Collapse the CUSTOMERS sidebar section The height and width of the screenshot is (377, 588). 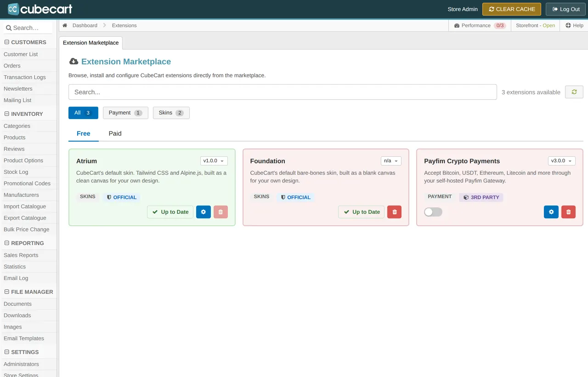25,42
